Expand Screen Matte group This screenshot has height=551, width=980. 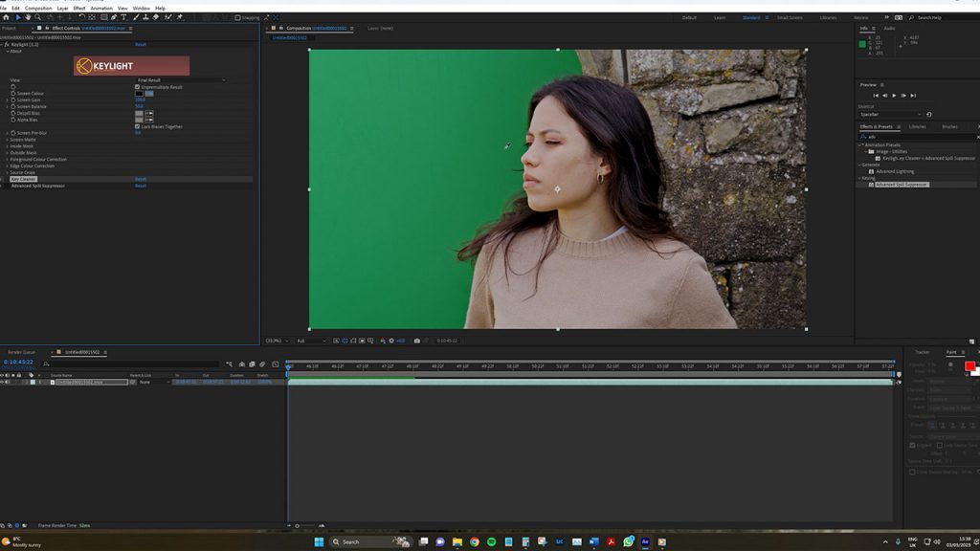pyautogui.click(x=8, y=140)
